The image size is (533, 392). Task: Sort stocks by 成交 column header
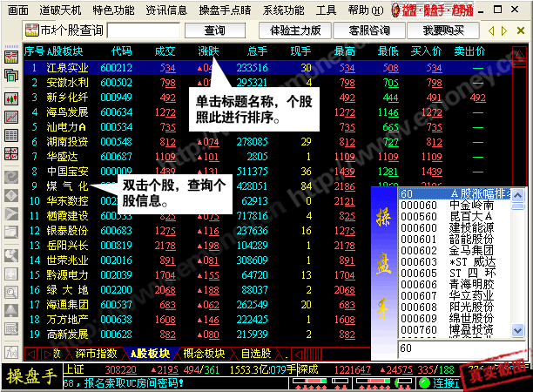(x=165, y=51)
